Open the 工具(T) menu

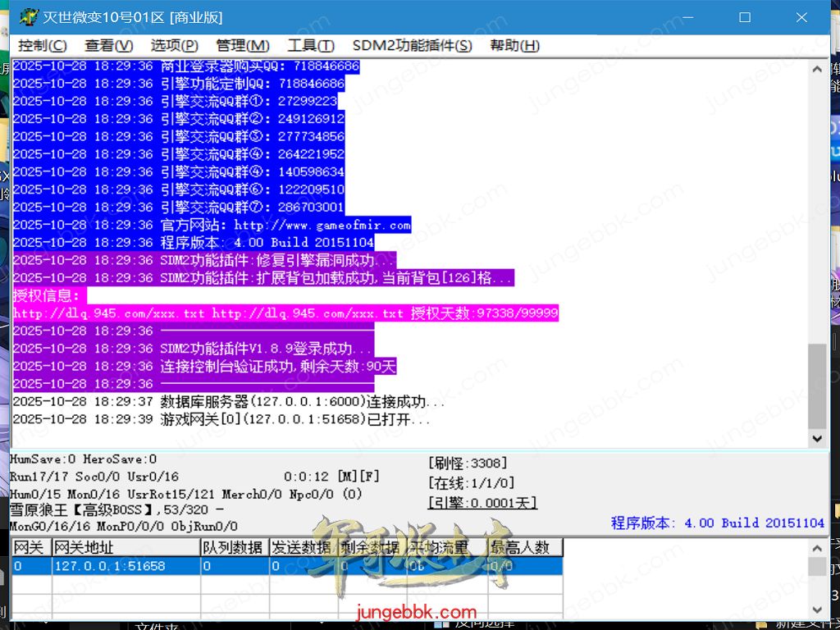[x=311, y=46]
